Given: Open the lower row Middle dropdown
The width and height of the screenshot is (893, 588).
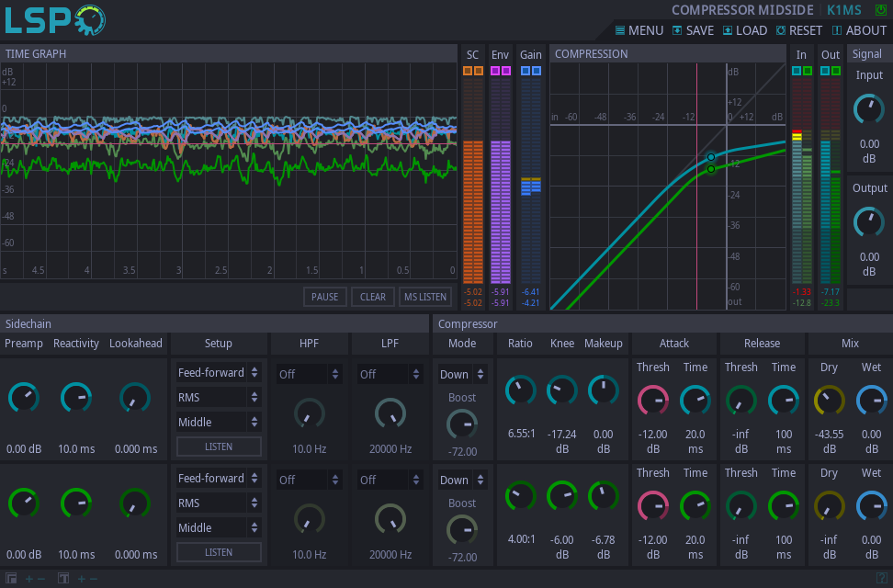Looking at the screenshot, I should [219, 527].
